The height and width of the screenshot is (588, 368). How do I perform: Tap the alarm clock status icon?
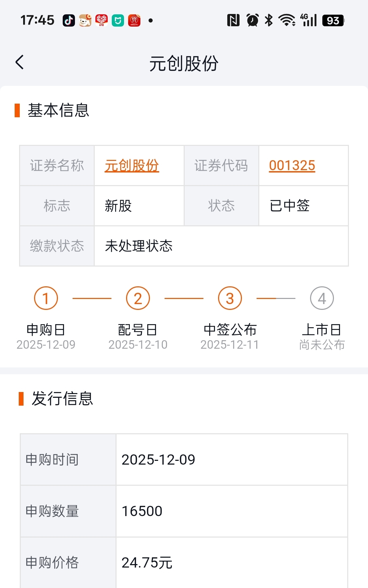coord(252,20)
